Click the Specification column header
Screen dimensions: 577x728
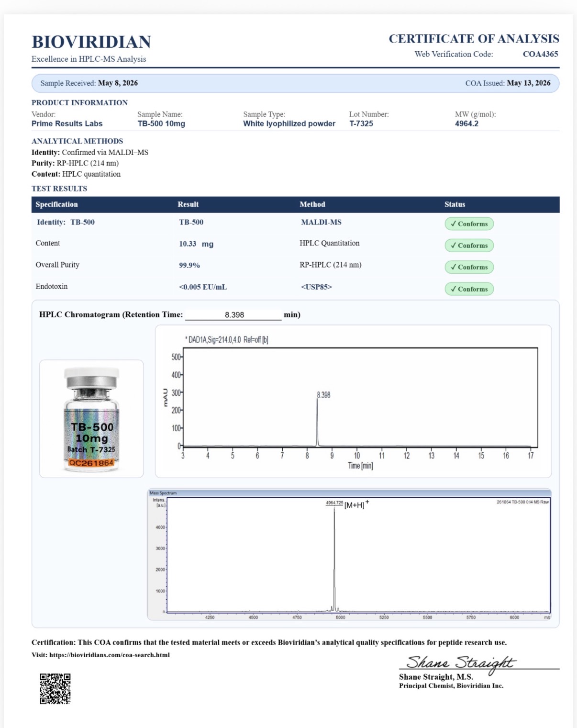[56, 204]
